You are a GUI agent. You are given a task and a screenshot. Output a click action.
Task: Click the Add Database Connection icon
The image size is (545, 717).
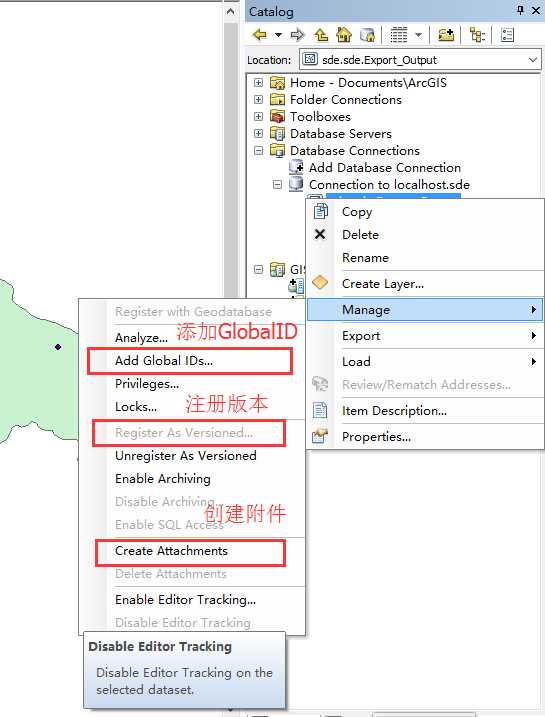coord(296,167)
